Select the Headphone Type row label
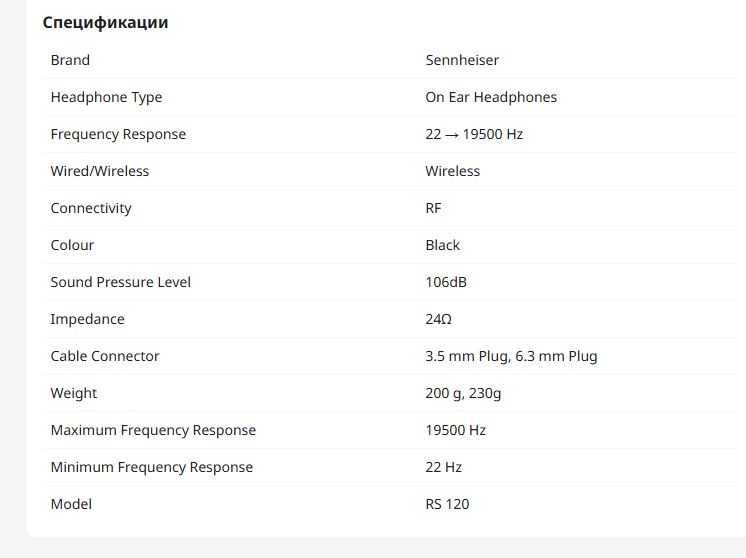The image size is (746, 558). point(106,97)
